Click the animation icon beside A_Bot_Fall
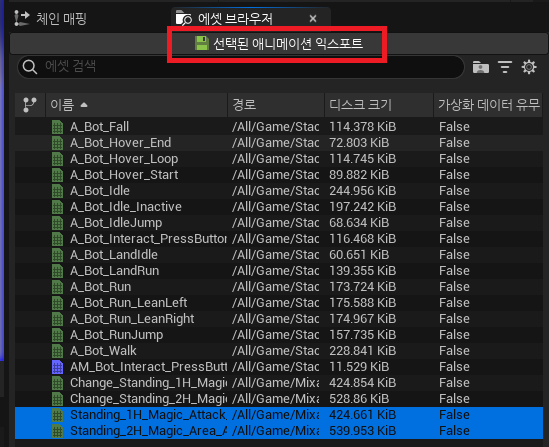549x447 pixels. point(57,127)
